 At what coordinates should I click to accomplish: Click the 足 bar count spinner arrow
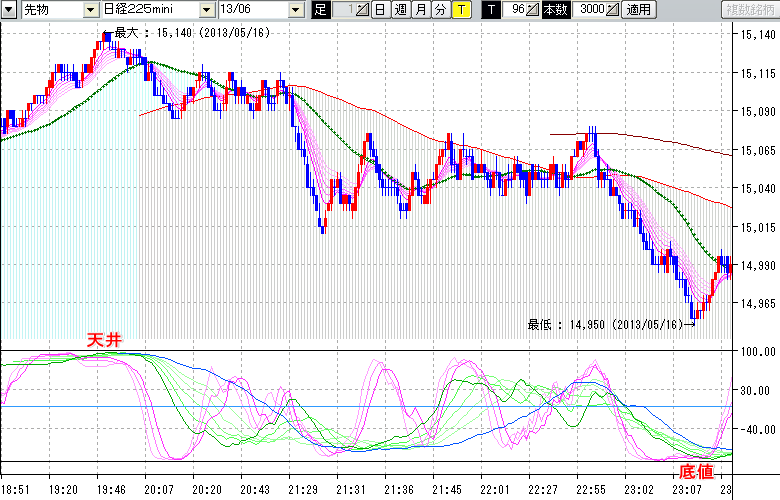(361, 9)
